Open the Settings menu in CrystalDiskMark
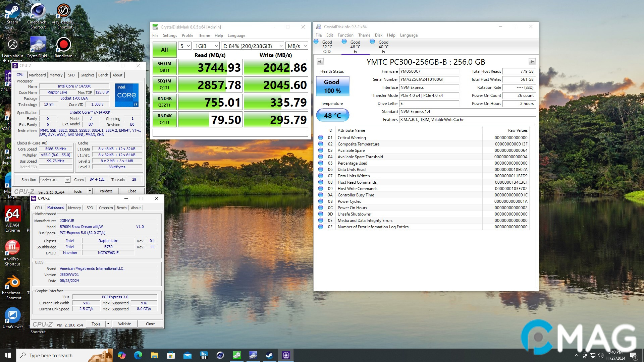 170,35
